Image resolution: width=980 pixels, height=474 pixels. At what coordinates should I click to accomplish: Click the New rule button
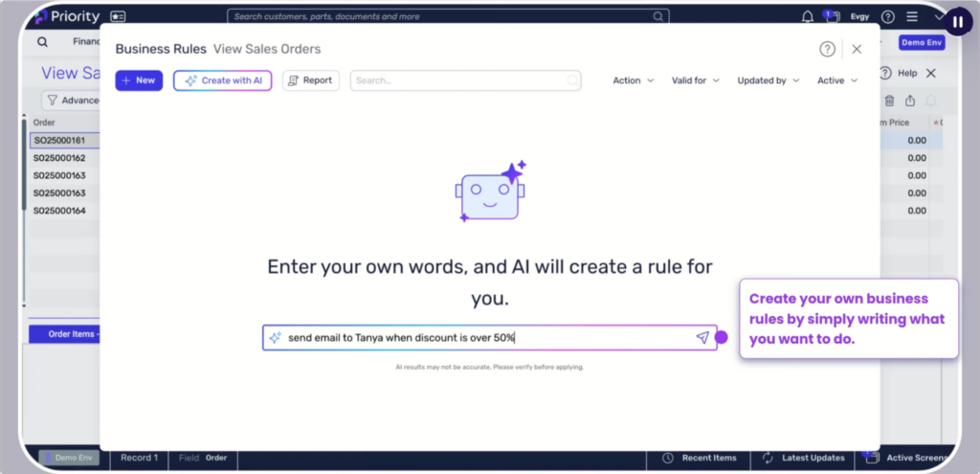click(x=139, y=80)
